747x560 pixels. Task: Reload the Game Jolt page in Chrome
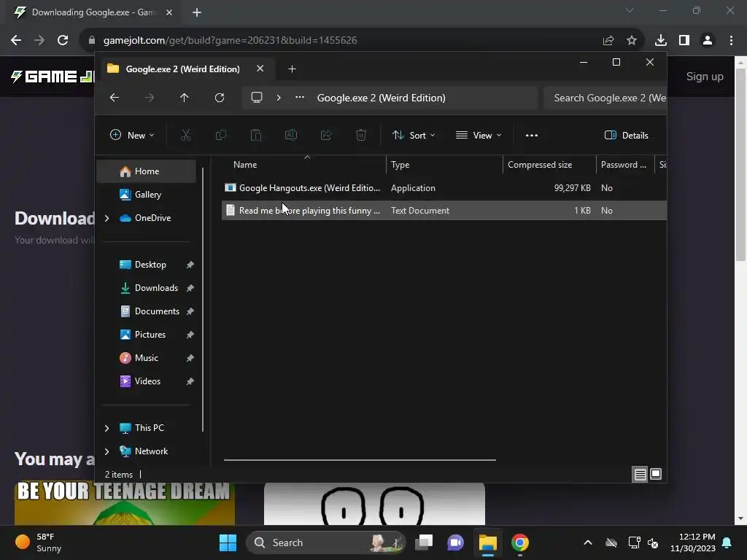point(63,41)
